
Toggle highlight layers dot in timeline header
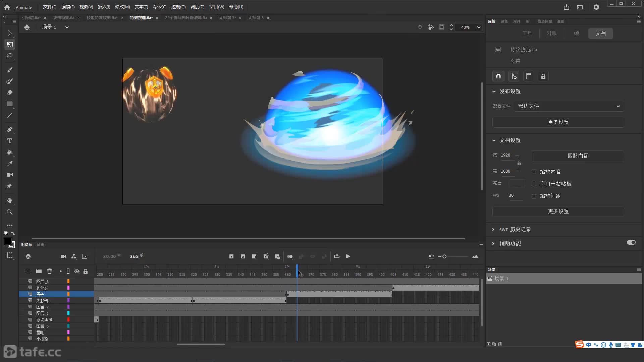coord(60,271)
